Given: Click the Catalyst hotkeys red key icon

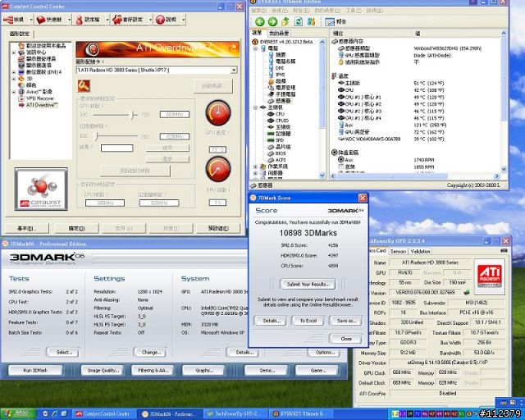Looking at the screenshot, I should (41, 20).
